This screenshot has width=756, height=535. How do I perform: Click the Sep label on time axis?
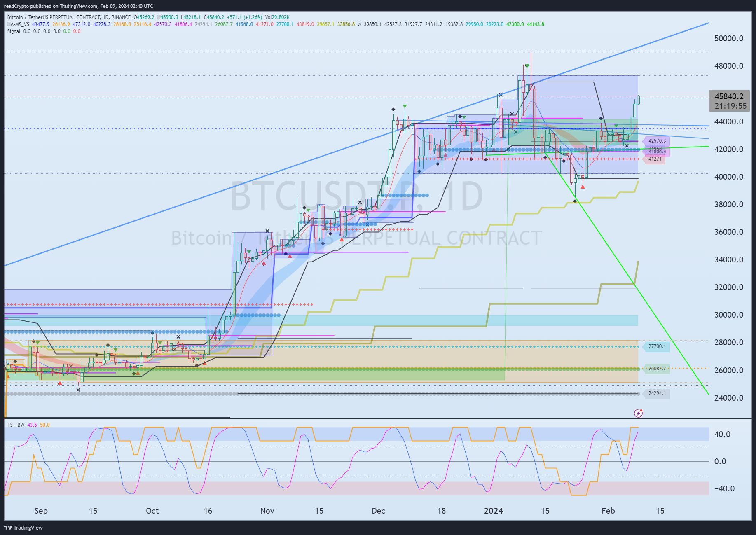pyautogui.click(x=41, y=511)
